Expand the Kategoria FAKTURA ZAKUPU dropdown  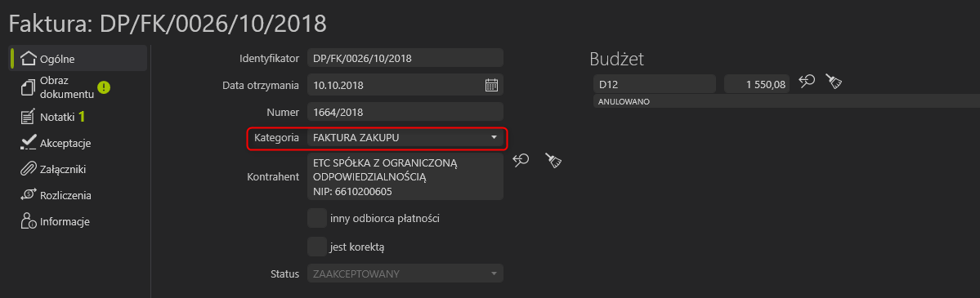[x=405, y=137]
